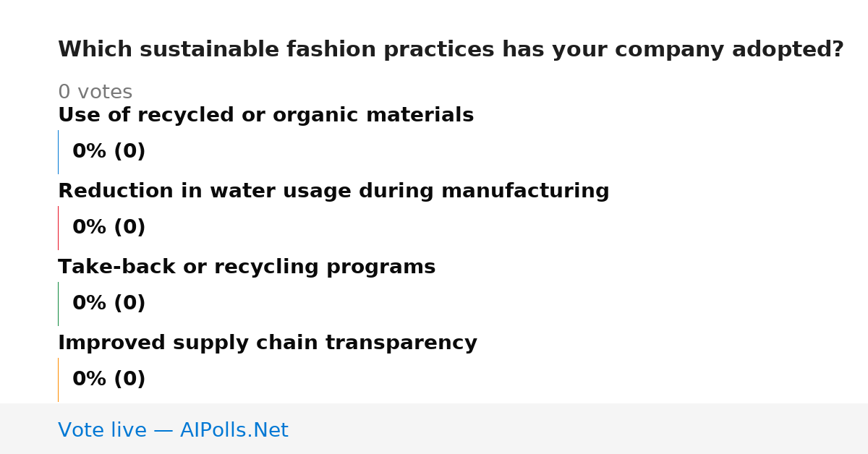Select 'Use of recycled or organic materials' option
The height and width of the screenshot is (454, 868).
pos(265,115)
